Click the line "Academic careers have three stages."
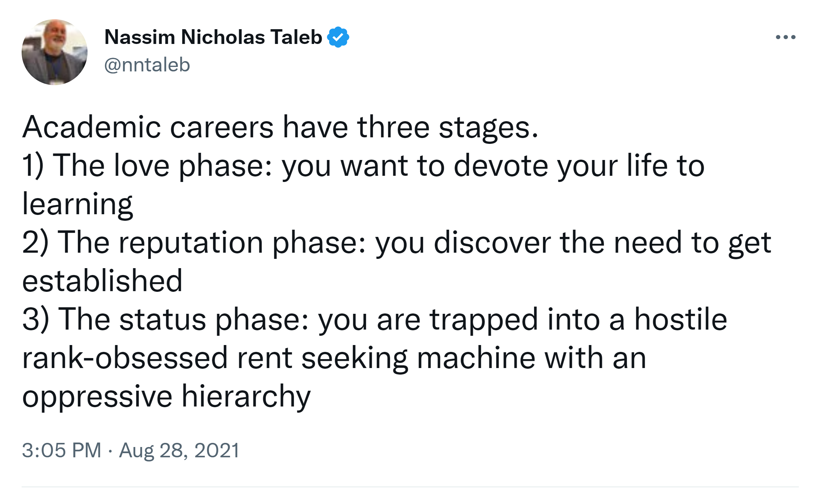The height and width of the screenshot is (504, 817). tap(280, 127)
